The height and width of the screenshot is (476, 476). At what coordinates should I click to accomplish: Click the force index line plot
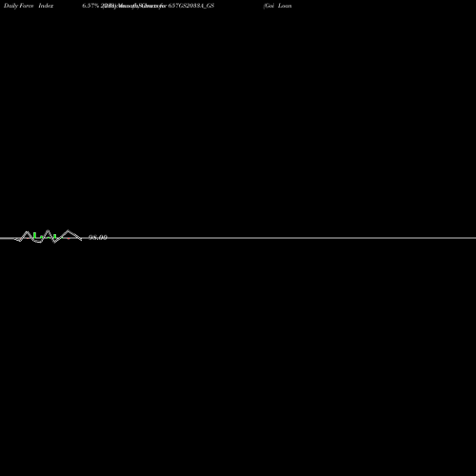[x=48, y=237]
